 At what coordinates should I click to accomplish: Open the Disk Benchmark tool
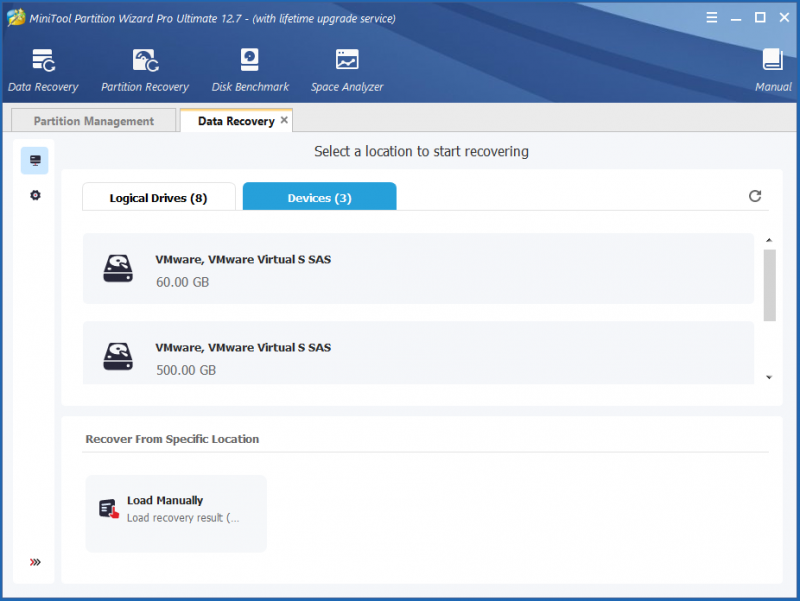[250, 70]
